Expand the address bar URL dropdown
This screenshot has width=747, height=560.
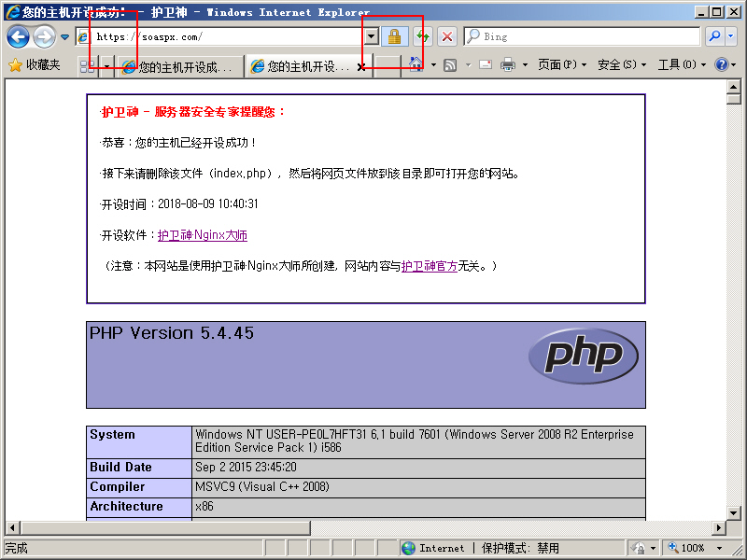click(x=371, y=36)
